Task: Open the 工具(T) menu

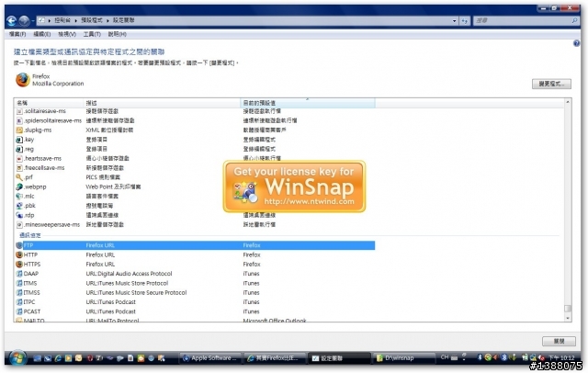Action: point(92,34)
